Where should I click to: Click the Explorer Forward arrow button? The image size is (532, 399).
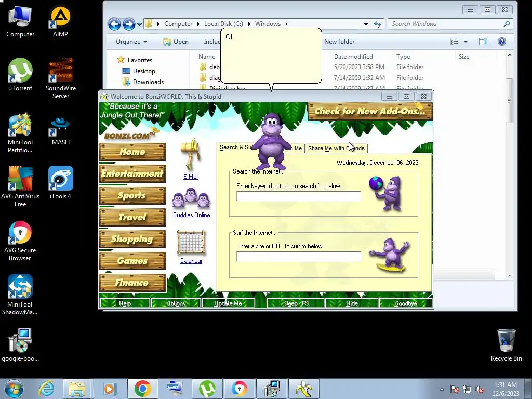(129, 24)
